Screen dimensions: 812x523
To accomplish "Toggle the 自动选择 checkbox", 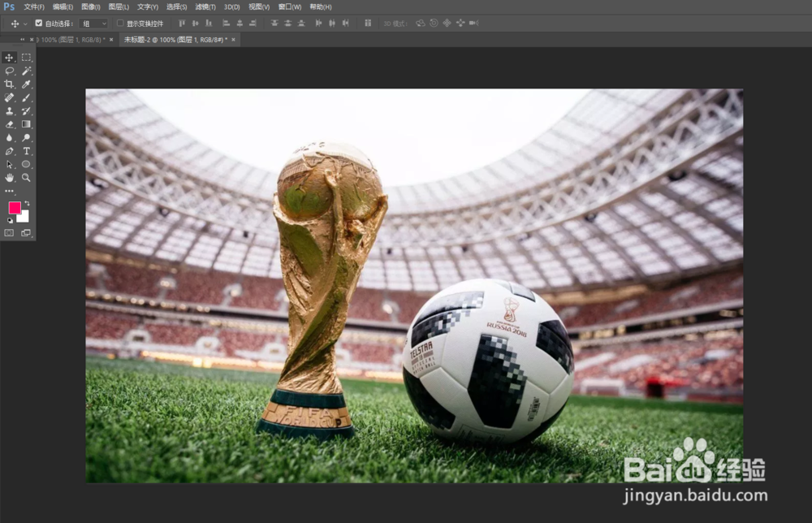I will 39,23.
